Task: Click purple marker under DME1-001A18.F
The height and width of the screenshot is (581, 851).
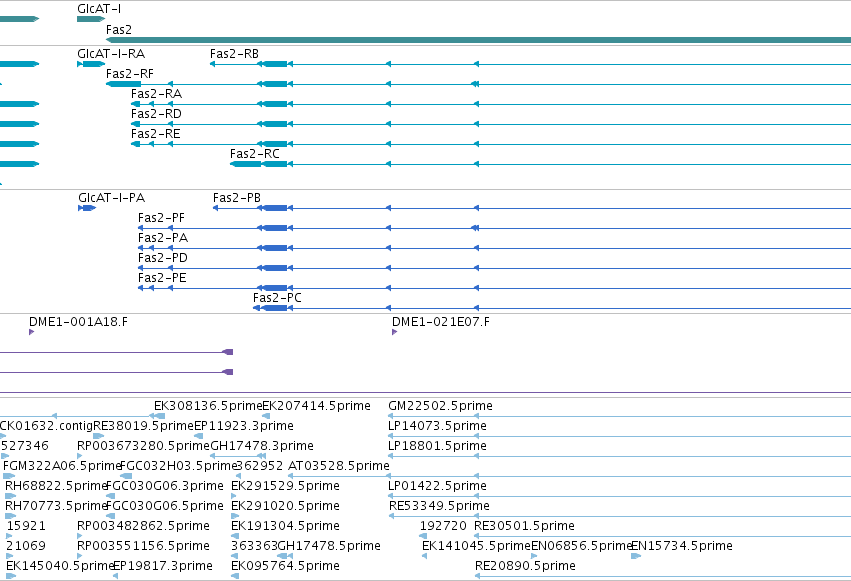Action: [x=31, y=332]
